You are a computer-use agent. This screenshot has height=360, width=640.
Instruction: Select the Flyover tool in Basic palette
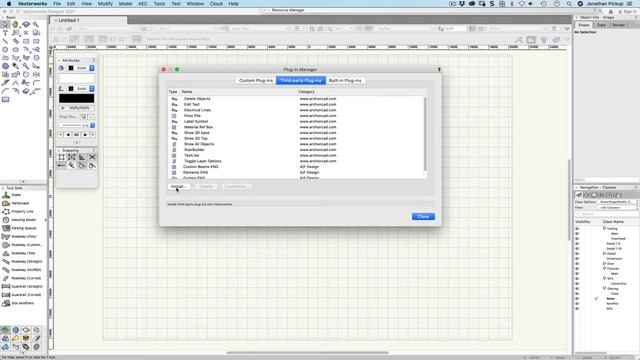point(26,24)
